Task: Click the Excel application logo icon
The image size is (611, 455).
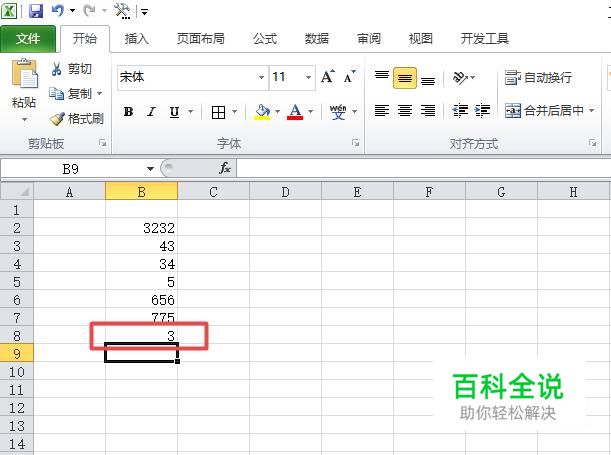Action: click(x=9, y=11)
